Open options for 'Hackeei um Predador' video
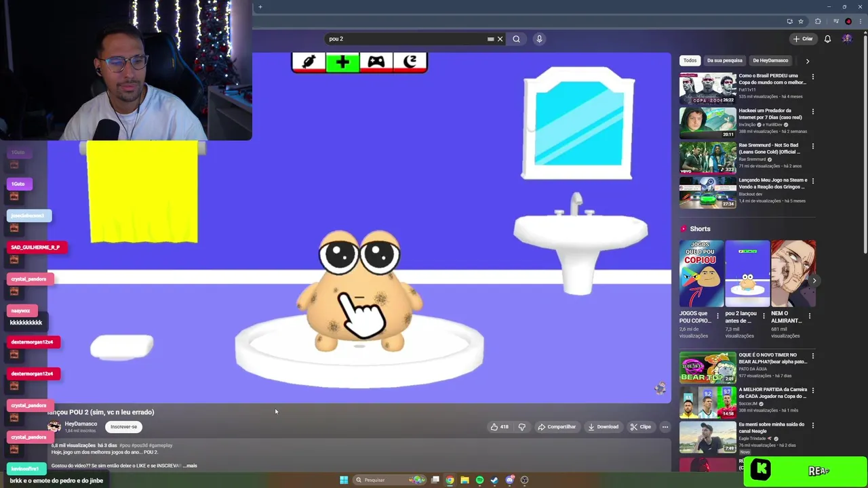 coord(813,111)
